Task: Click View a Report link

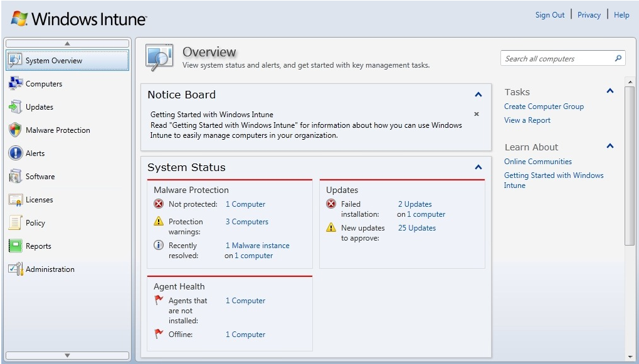Action: [527, 120]
